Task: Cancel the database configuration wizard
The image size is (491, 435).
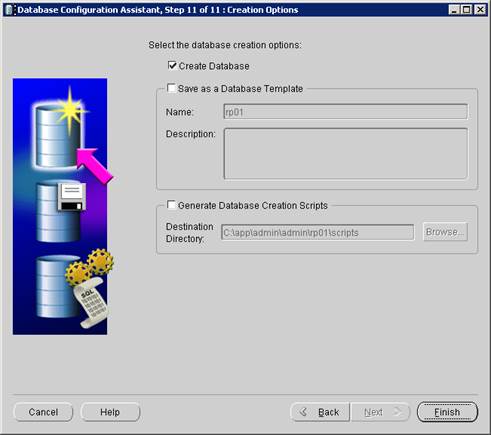Action: coord(43,412)
